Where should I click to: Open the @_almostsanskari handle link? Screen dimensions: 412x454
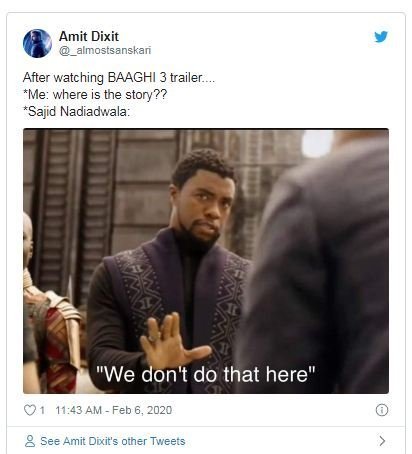105,50
